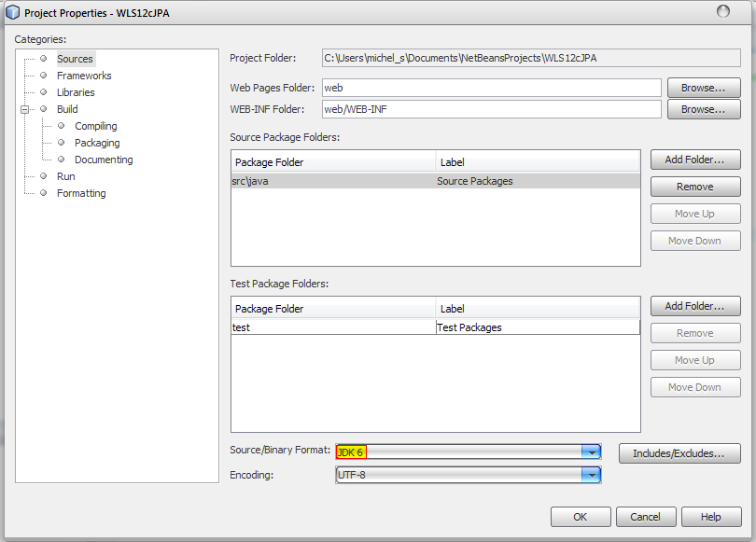The width and height of the screenshot is (756, 542).
Task: Open the Run category
Action: coord(65,176)
